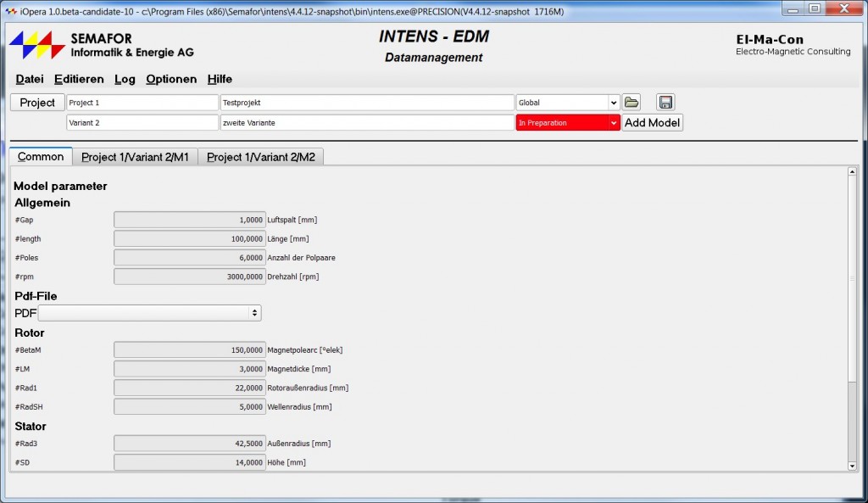The width and height of the screenshot is (868, 503).
Task: Click the #RadSH Wellenradius value field
Action: point(190,406)
